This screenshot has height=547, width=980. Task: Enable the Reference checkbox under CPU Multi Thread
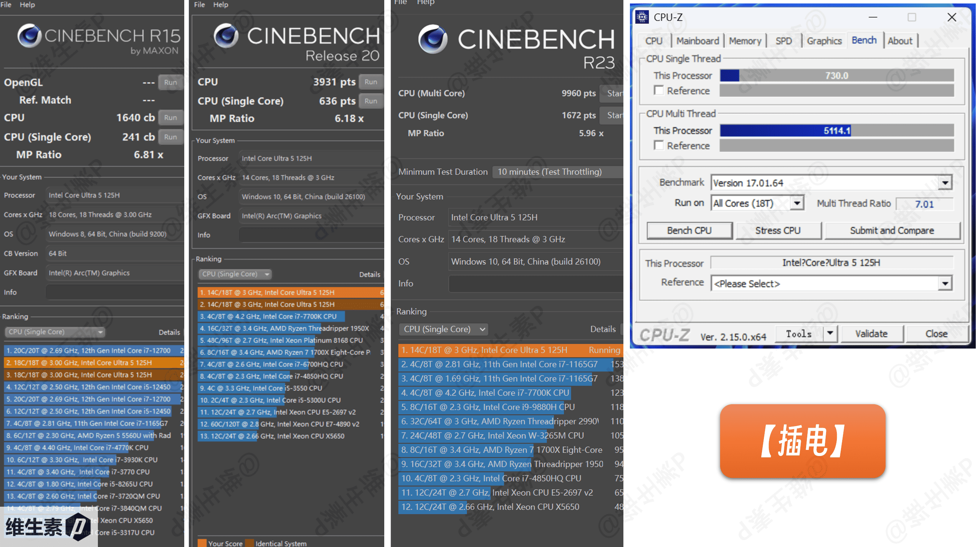point(659,145)
